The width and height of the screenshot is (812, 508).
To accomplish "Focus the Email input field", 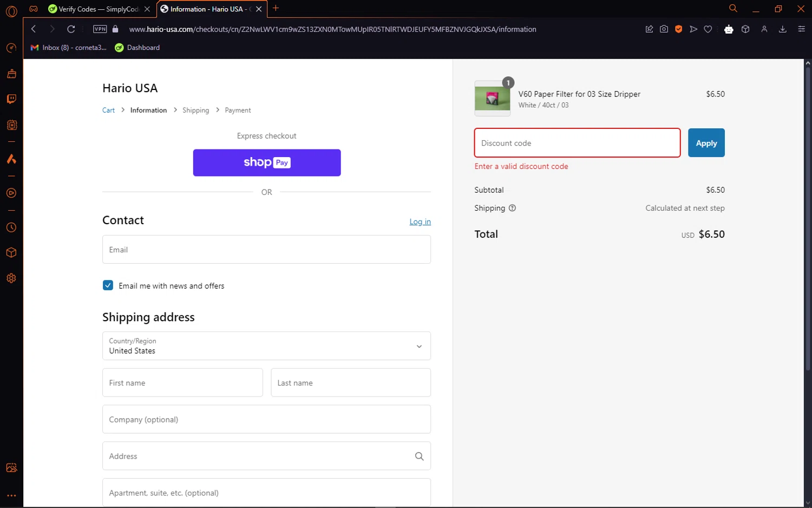I will coord(266,250).
